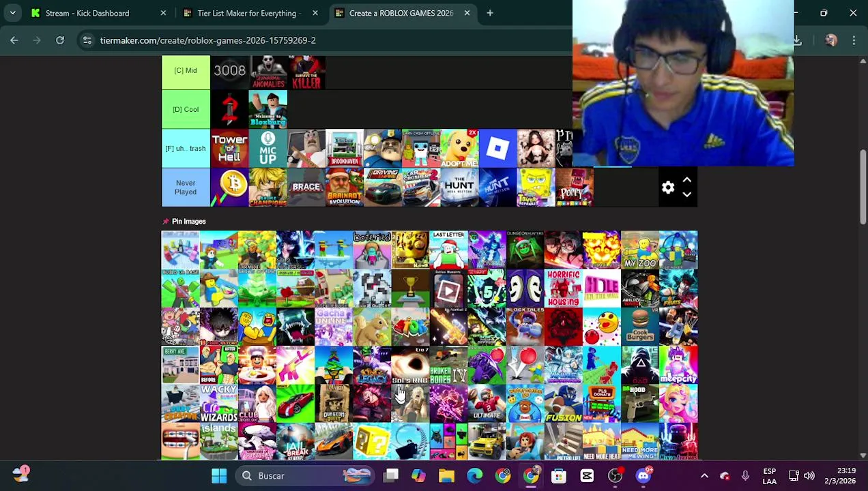Select the Hole in the Wall thumbnail
The width and height of the screenshot is (868, 491).
coord(602,288)
